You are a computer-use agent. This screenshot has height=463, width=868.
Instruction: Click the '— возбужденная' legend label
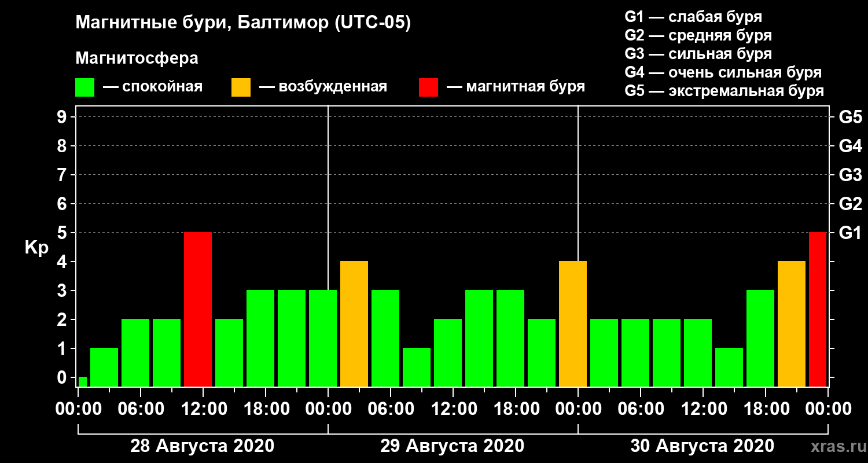click(x=323, y=87)
